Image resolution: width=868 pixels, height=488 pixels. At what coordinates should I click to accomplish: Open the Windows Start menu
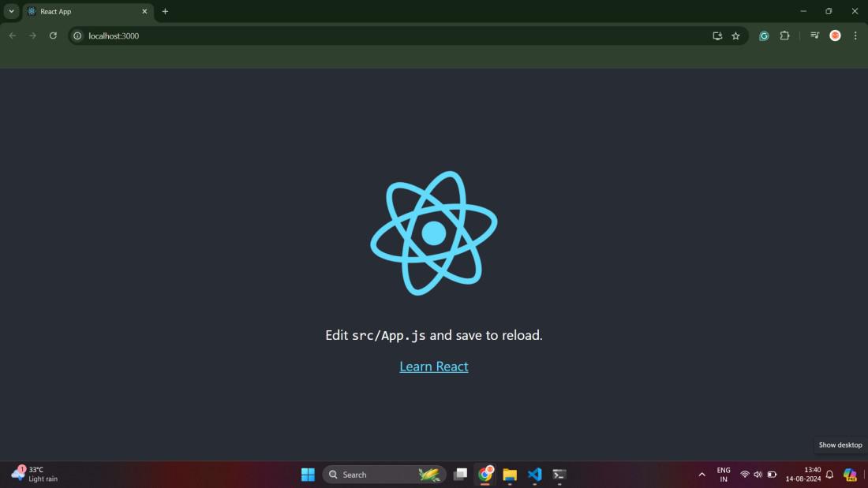pos(308,475)
